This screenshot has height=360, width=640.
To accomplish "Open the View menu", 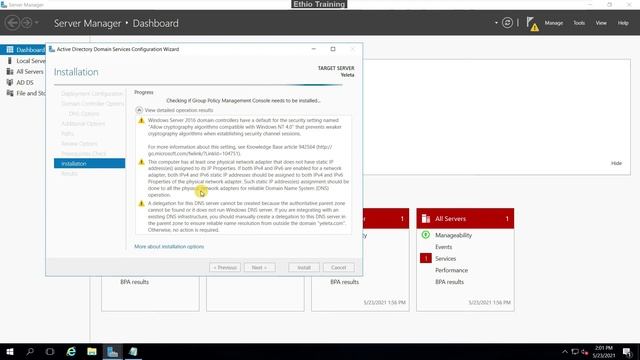I will click(x=601, y=23).
